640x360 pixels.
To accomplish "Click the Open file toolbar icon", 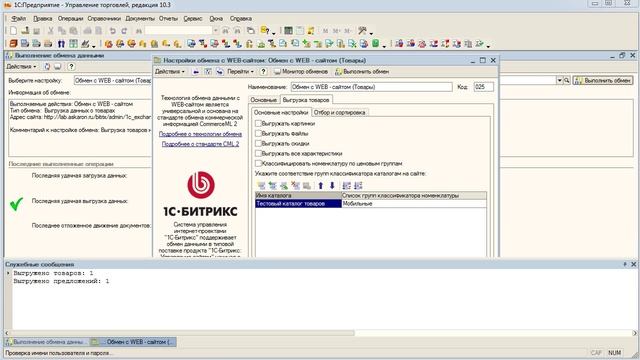I will 25,31.
